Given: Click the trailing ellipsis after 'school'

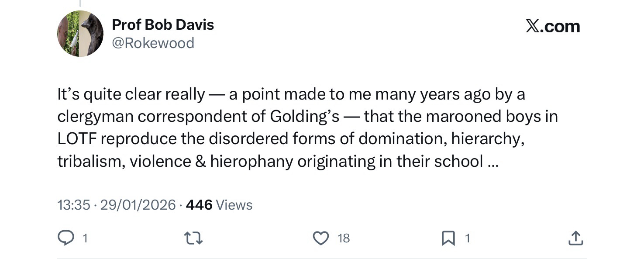Looking at the screenshot, I should click(x=492, y=162).
